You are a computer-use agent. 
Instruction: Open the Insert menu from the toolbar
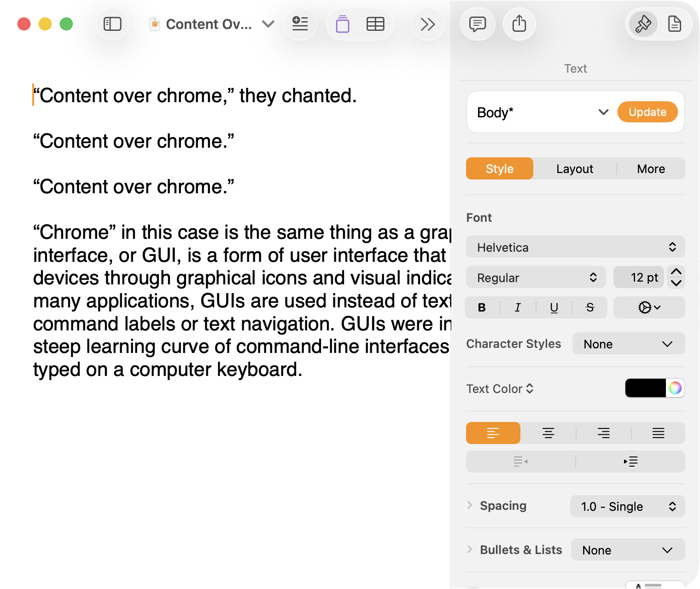[300, 24]
